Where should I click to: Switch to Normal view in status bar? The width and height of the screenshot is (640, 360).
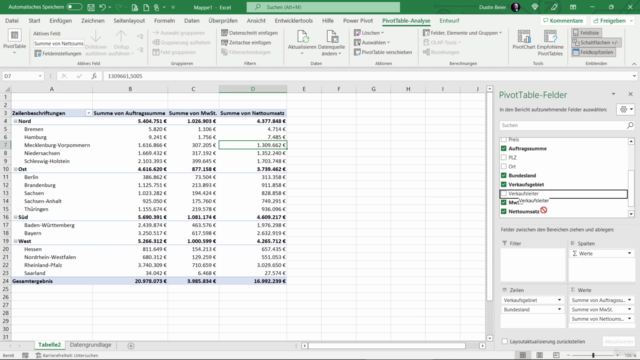522,356
